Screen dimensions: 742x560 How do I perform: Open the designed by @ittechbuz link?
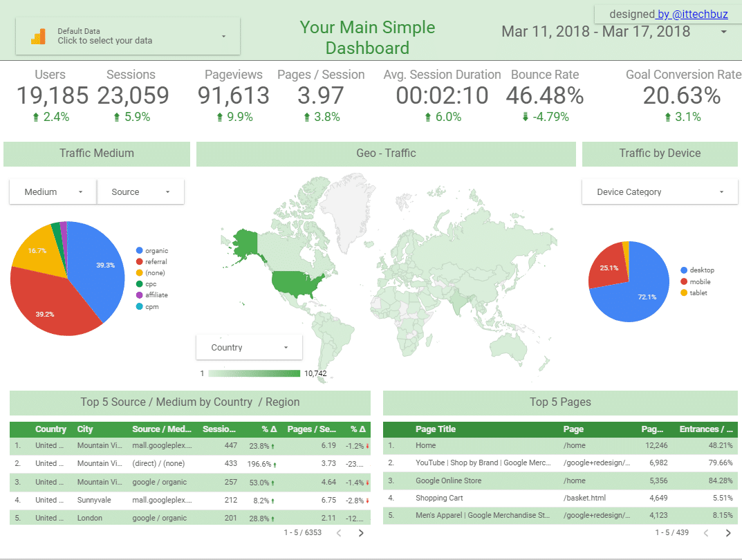(x=692, y=14)
